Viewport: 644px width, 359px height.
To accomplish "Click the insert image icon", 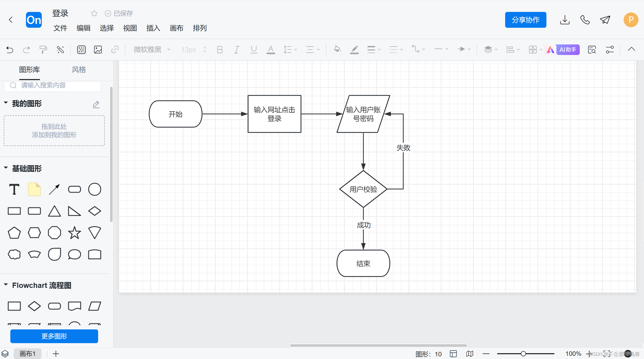I will click(98, 49).
